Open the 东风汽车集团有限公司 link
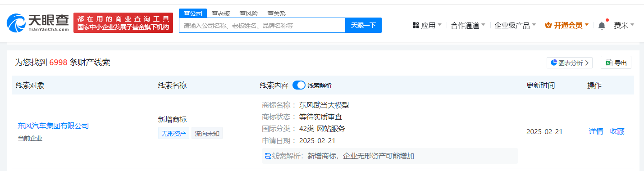The height and width of the screenshot is (171, 644). 53,126
